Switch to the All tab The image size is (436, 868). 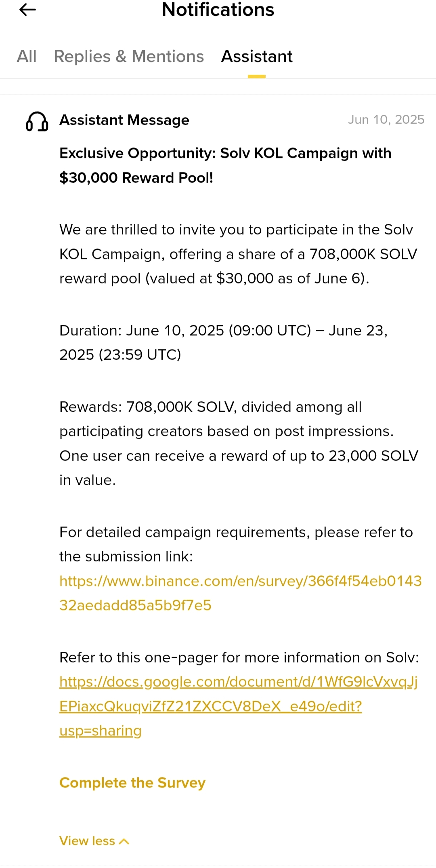point(27,57)
